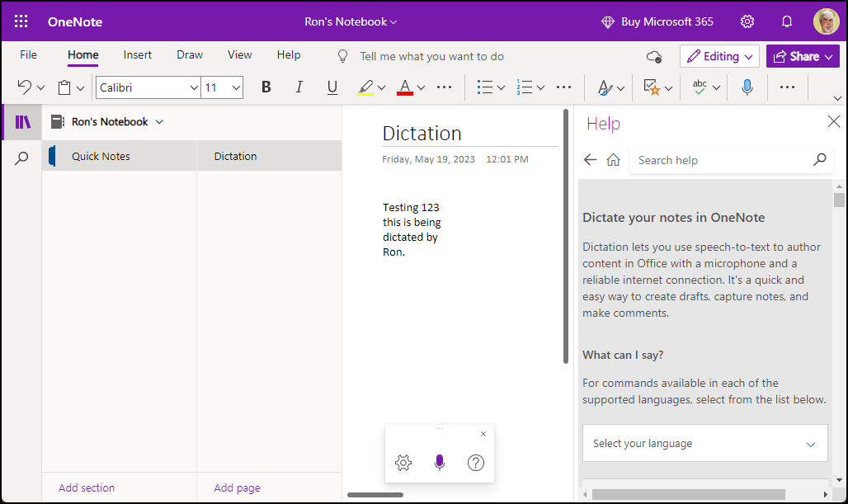Start Dictate from ribbon microphone
Image resolution: width=848 pixels, height=504 pixels.
coord(747,87)
